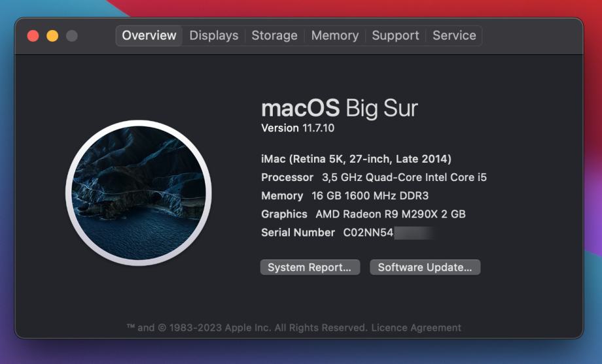Select the iMac Retina 5K model line
The height and width of the screenshot is (364, 602).
[x=356, y=159]
